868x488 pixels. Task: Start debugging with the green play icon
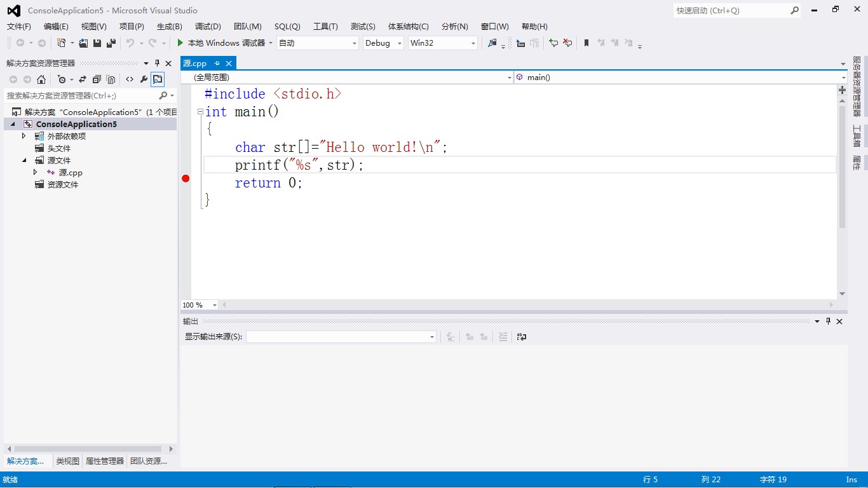point(180,43)
